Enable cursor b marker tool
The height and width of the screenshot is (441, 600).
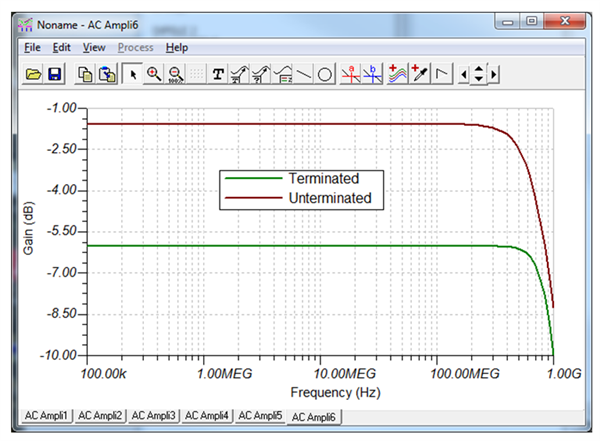372,74
